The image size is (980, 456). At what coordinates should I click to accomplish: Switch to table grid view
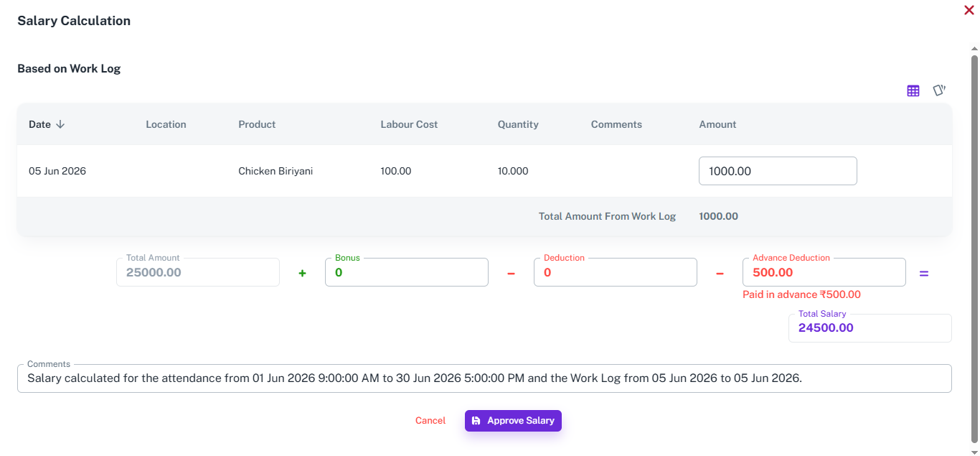click(913, 90)
